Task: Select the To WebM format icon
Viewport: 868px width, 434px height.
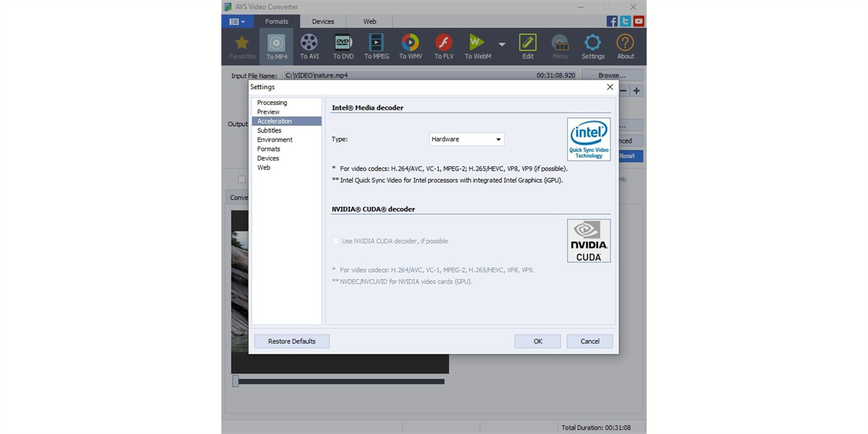Action: point(477,46)
